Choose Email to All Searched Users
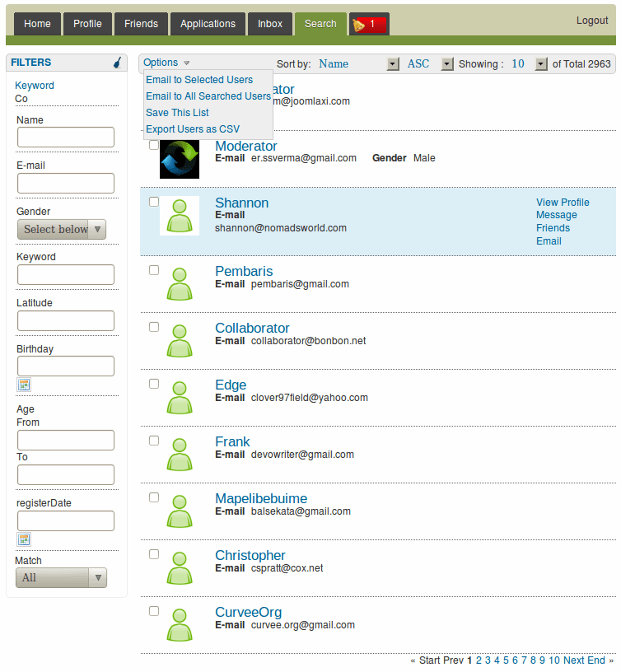621x672 pixels. 208,96
